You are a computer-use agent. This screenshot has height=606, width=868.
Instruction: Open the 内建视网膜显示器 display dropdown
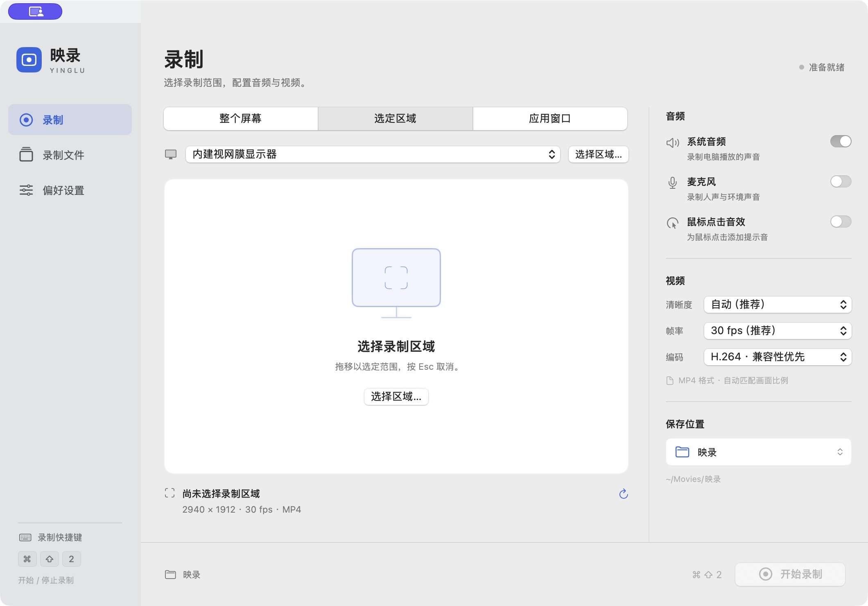373,154
